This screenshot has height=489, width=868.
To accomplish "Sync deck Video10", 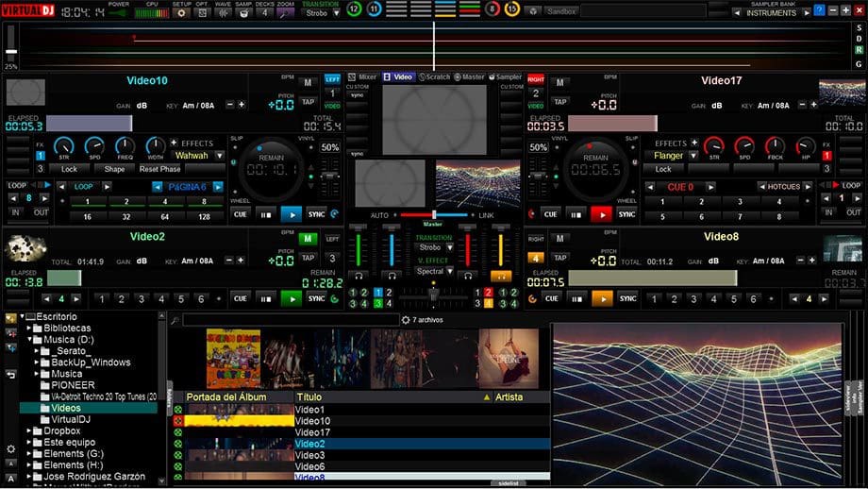I will pos(317,214).
